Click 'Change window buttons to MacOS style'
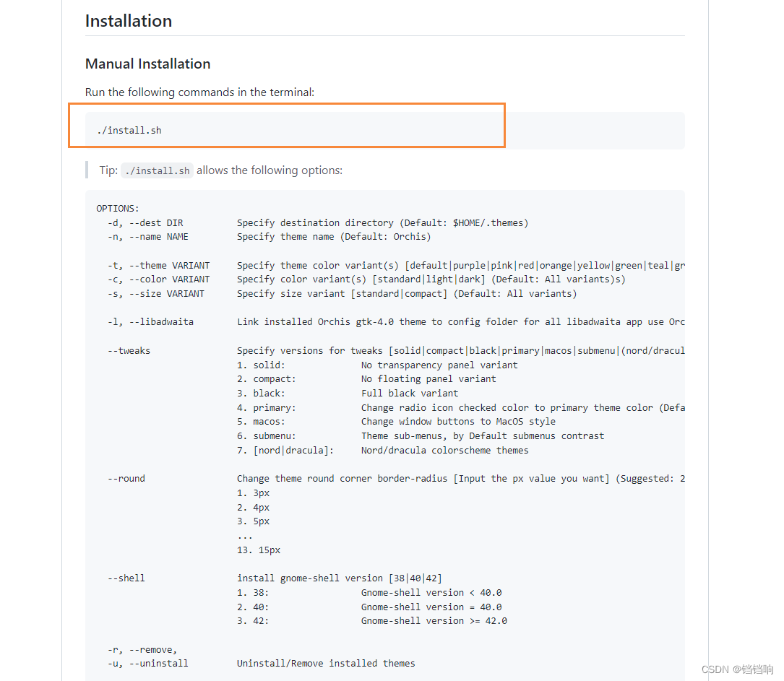Screen dimensions: 784x681 (459, 422)
